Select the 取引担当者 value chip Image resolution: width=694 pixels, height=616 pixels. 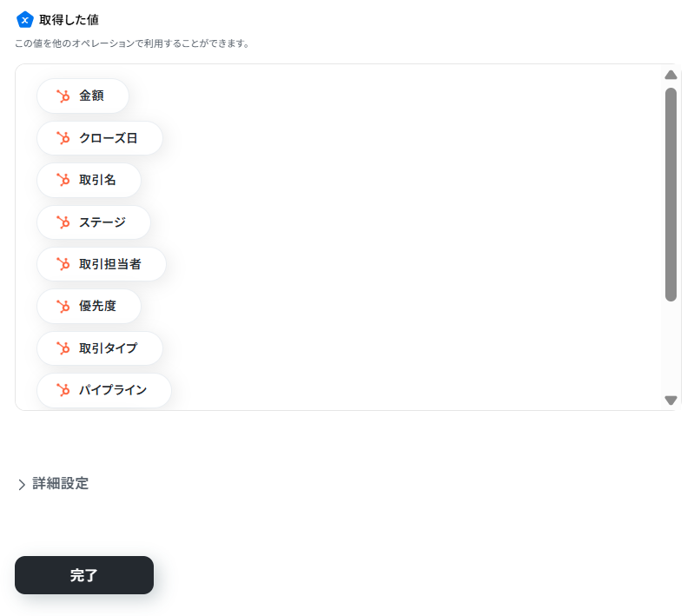coord(102,264)
